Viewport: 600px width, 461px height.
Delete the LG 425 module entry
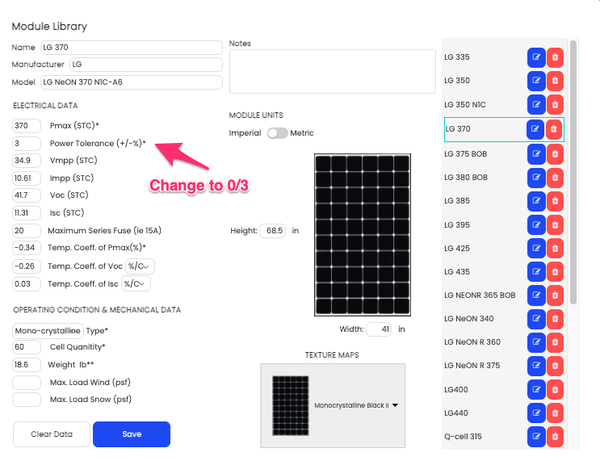click(555, 248)
